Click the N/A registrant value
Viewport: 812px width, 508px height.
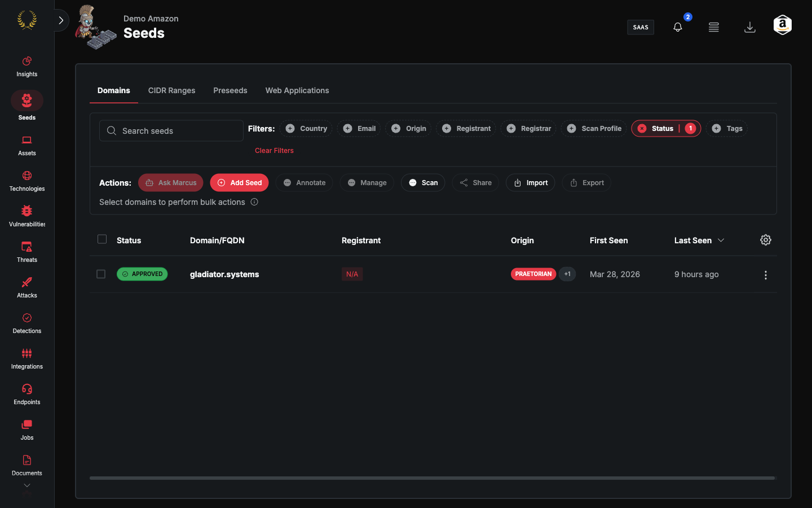pyautogui.click(x=352, y=274)
